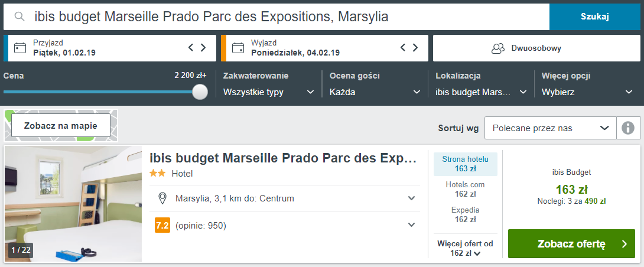Click the Cena price slider handle
Image resolution: width=644 pixels, height=267 pixels.
(200, 92)
